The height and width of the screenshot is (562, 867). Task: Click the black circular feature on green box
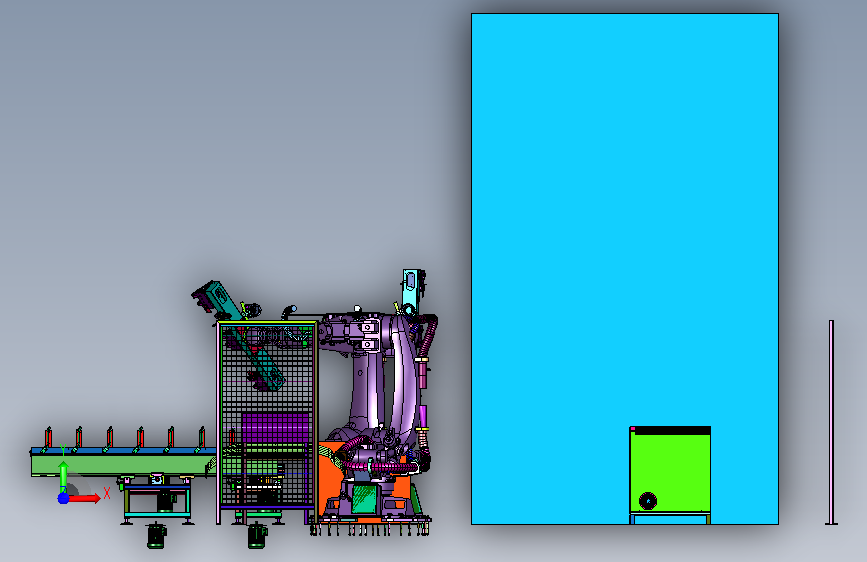648,501
